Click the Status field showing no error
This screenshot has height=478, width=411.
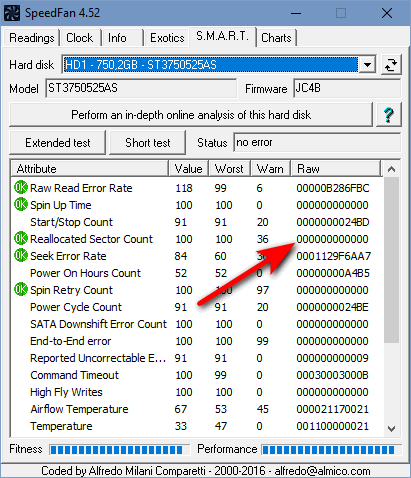(x=317, y=142)
